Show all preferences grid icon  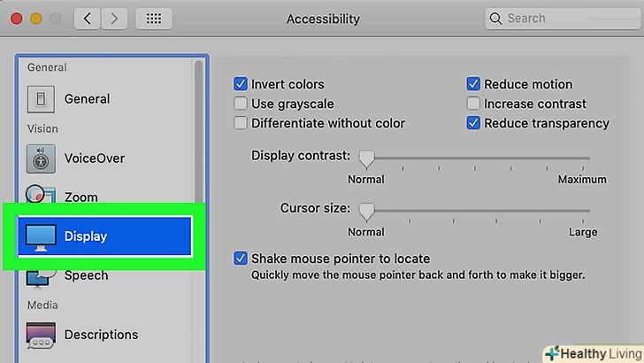click(x=153, y=19)
